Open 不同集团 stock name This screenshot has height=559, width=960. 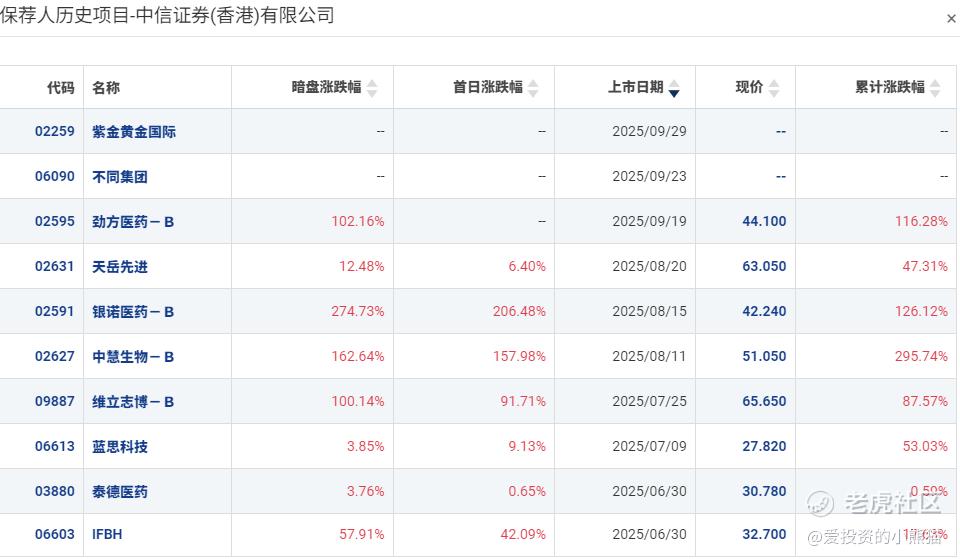[120, 177]
